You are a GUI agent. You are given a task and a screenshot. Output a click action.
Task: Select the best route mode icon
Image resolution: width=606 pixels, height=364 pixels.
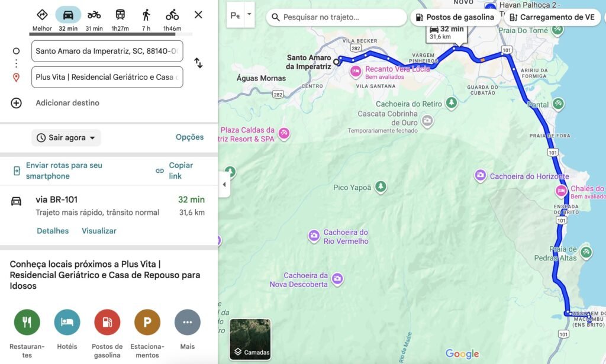(42, 15)
